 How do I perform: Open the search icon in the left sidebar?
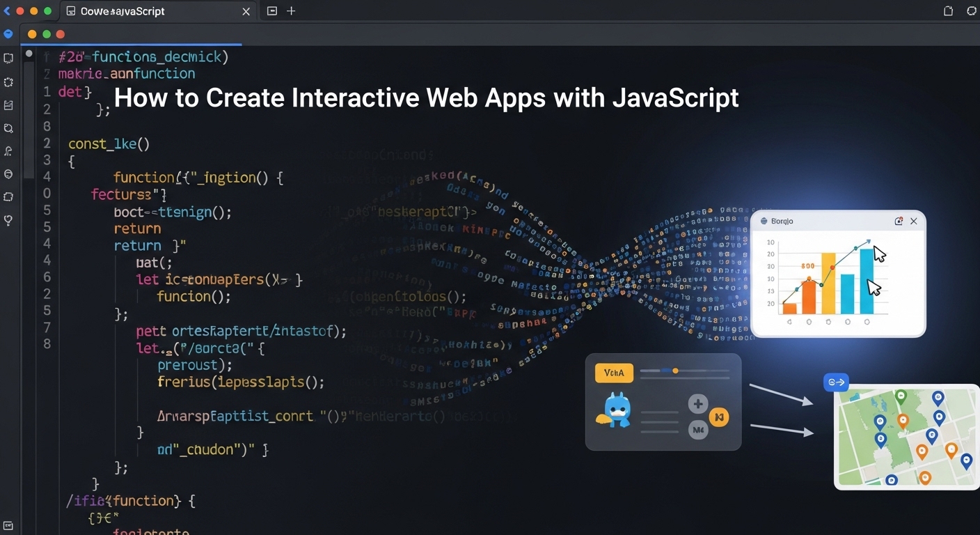point(8,128)
